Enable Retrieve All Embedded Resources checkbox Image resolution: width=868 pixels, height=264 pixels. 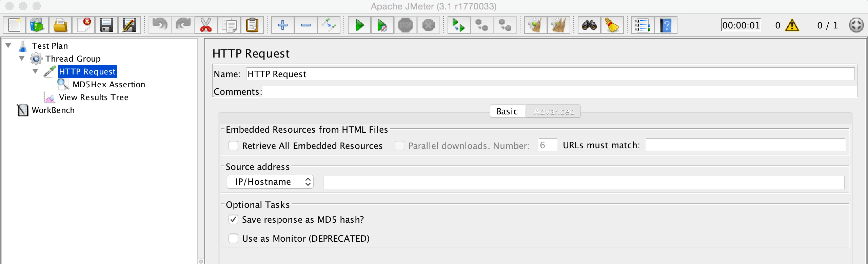233,146
